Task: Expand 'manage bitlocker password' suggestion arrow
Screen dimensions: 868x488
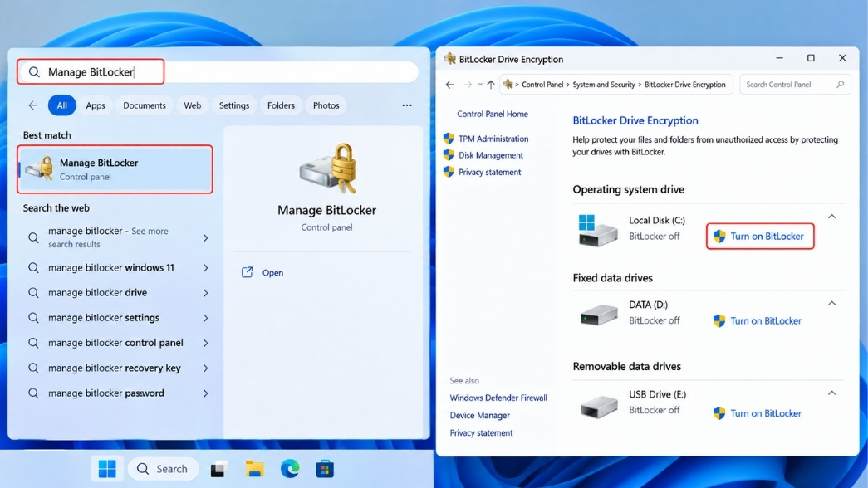Action: point(205,393)
